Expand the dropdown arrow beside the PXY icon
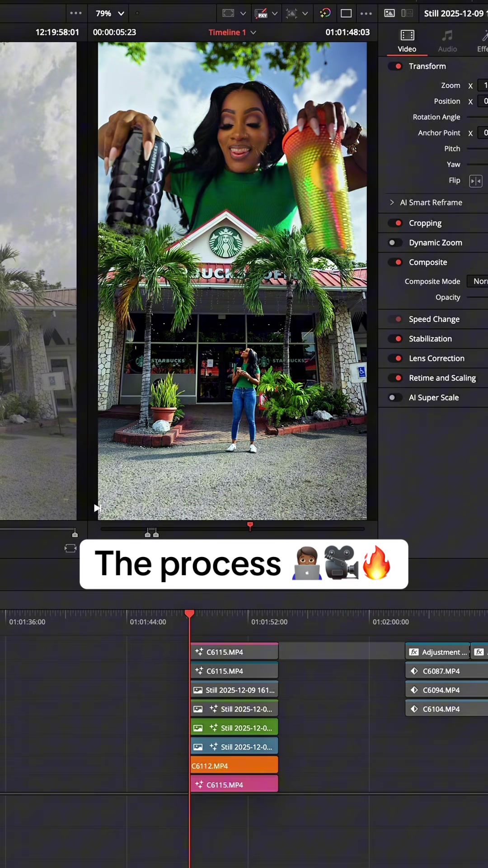Screen dimensions: 488x868 coord(275,14)
